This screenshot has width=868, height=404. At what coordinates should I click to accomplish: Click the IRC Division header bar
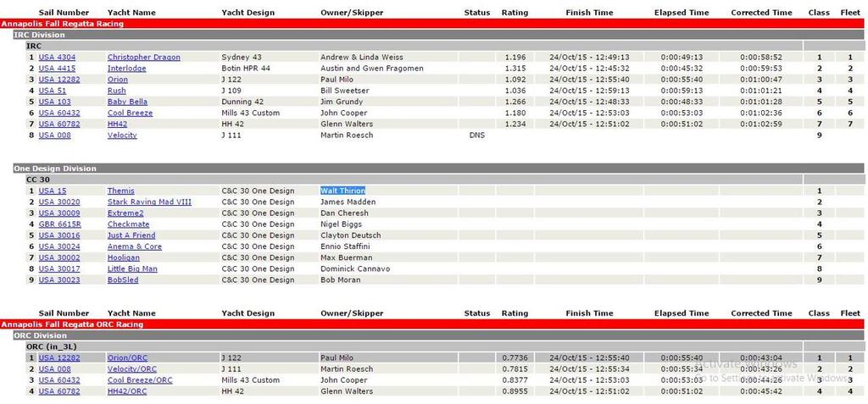[x=438, y=35]
